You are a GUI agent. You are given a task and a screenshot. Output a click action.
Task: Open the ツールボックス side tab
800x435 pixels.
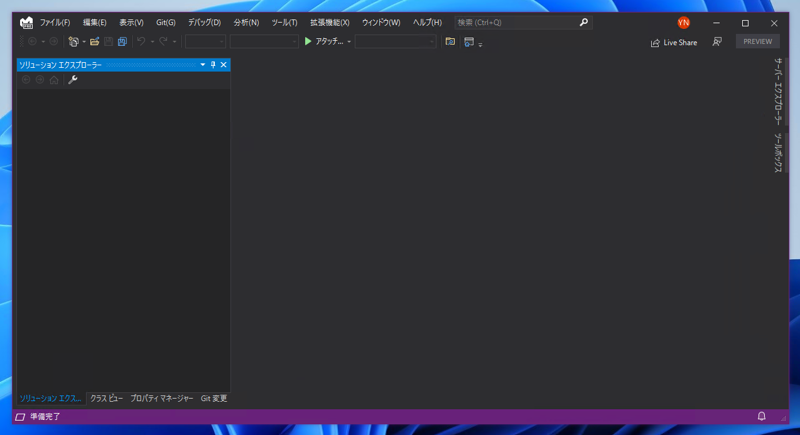[778, 152]
